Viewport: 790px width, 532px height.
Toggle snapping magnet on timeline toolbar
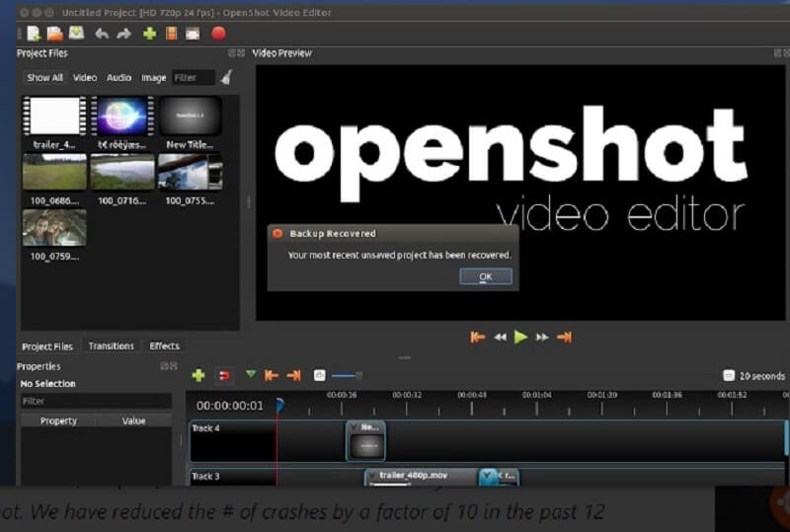click(x=224, y=376)
